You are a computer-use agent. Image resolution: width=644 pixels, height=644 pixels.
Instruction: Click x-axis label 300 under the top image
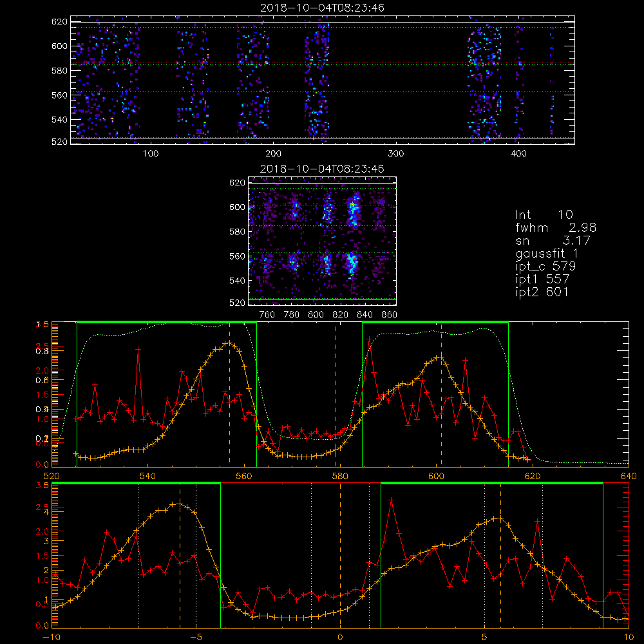396,154
